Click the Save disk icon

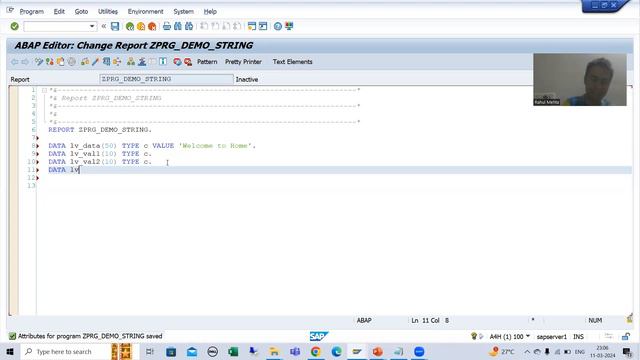pyautogui.click(x=115, y=26)
